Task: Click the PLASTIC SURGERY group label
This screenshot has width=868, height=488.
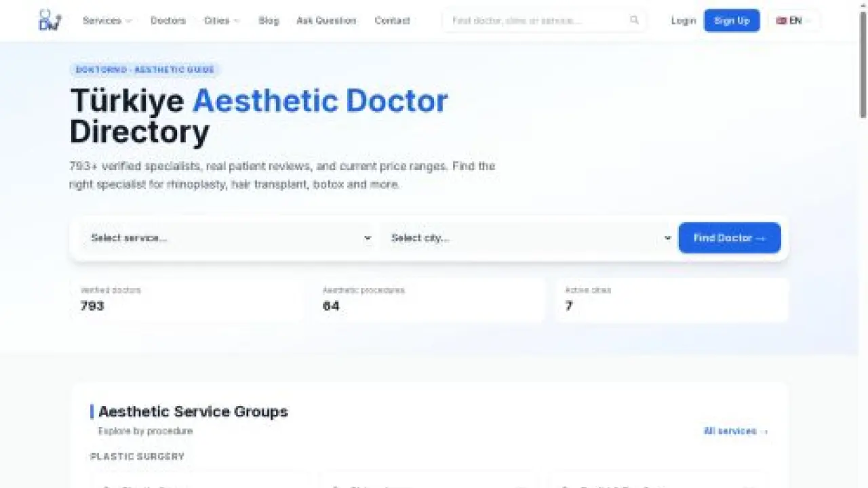Action: (x=138, y=457)
